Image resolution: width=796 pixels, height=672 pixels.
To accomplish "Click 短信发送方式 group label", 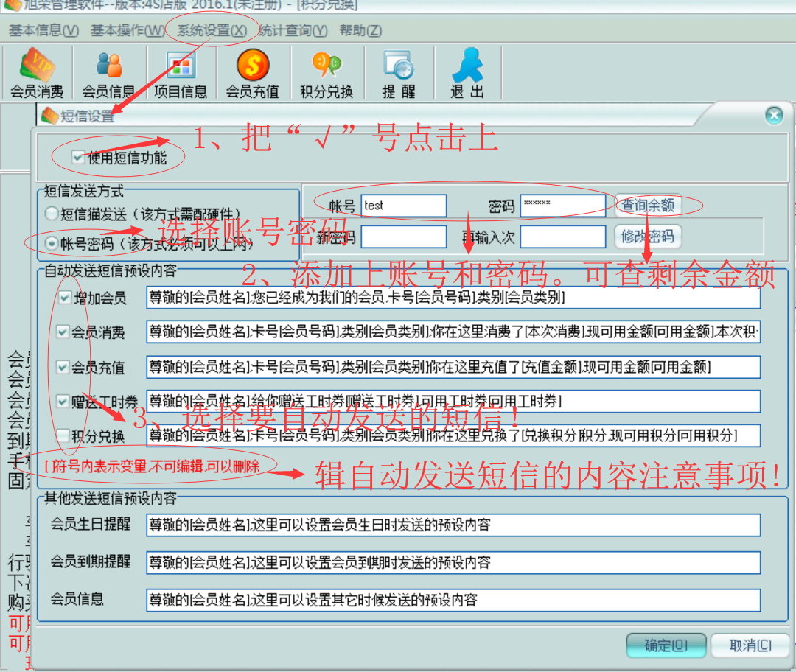I will pos(84,192).
